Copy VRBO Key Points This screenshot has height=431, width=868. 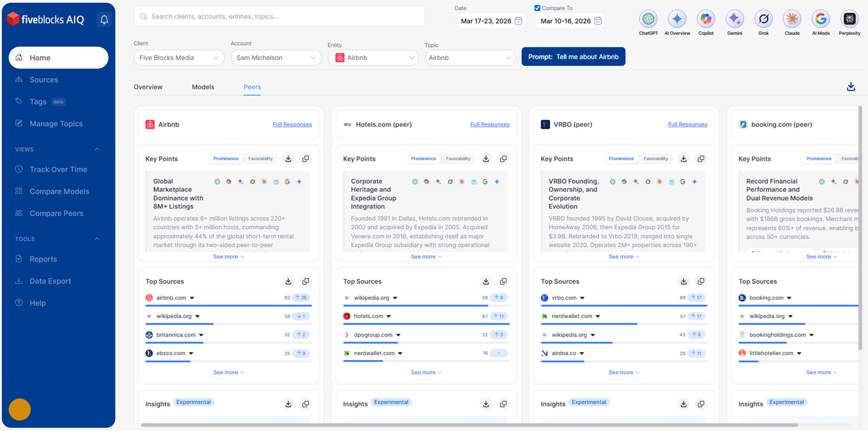701,159
